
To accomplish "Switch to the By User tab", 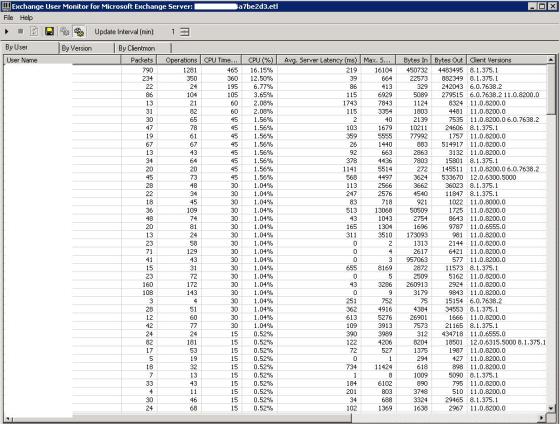I will 31,48.
